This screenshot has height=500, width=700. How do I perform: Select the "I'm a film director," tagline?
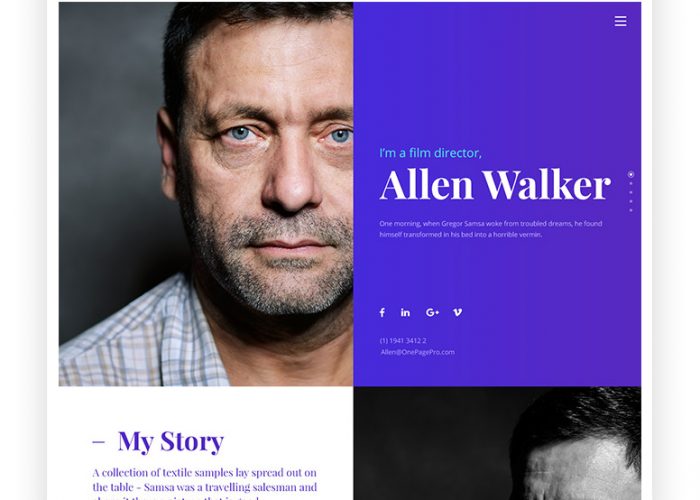tap(430, 153)
